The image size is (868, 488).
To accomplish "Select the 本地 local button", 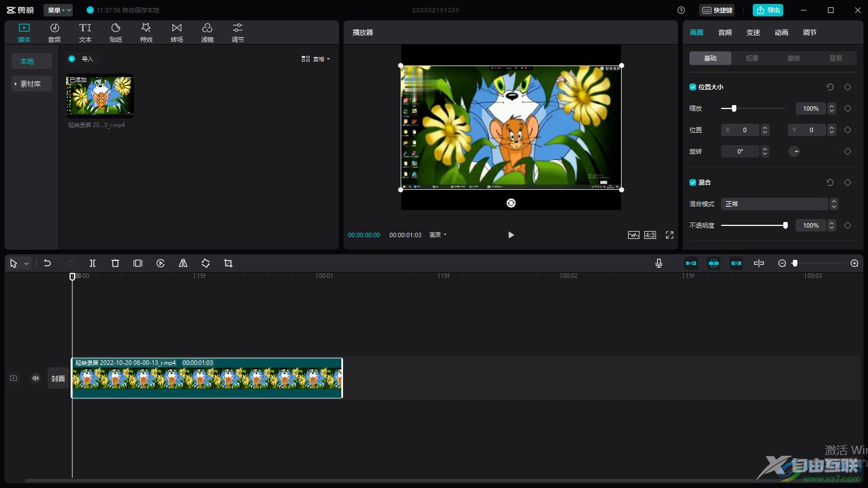I will [x=32, y=61].
